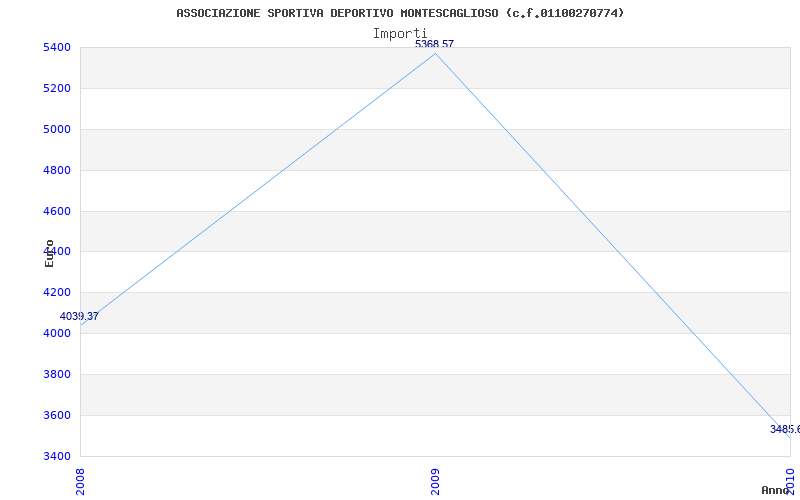Screen dimensions: 800x500
Task: Click the 4039.37 data point label
Action: [x=79, y=316]
